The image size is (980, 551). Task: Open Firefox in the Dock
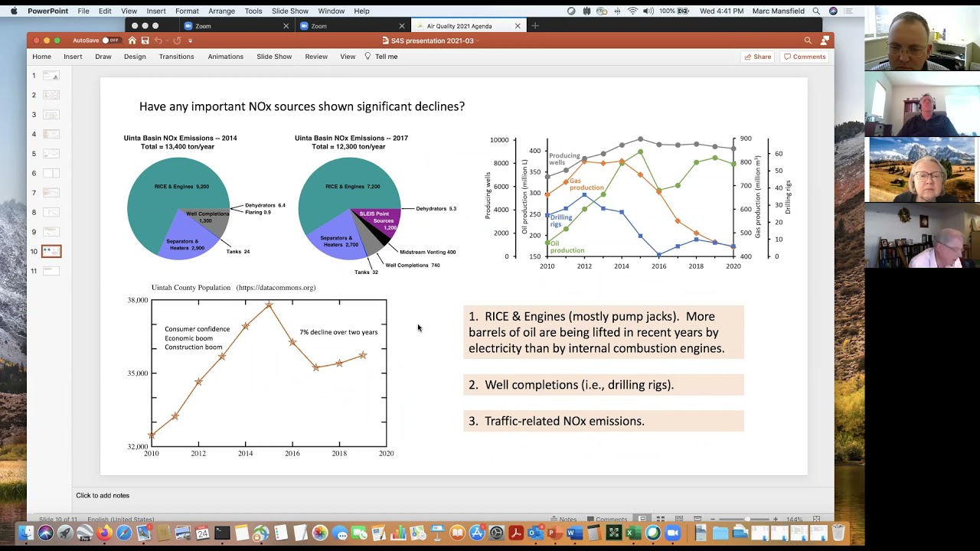[x=104, y=533]
